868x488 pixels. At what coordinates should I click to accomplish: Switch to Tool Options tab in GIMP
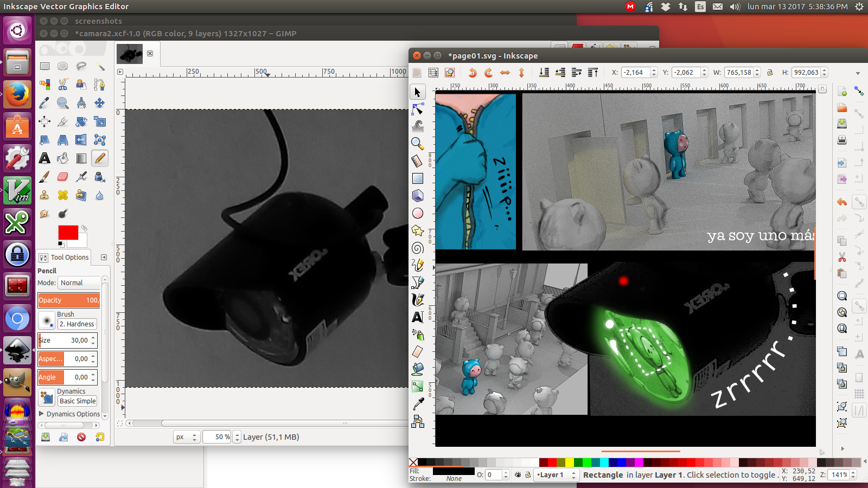[64, 258]
